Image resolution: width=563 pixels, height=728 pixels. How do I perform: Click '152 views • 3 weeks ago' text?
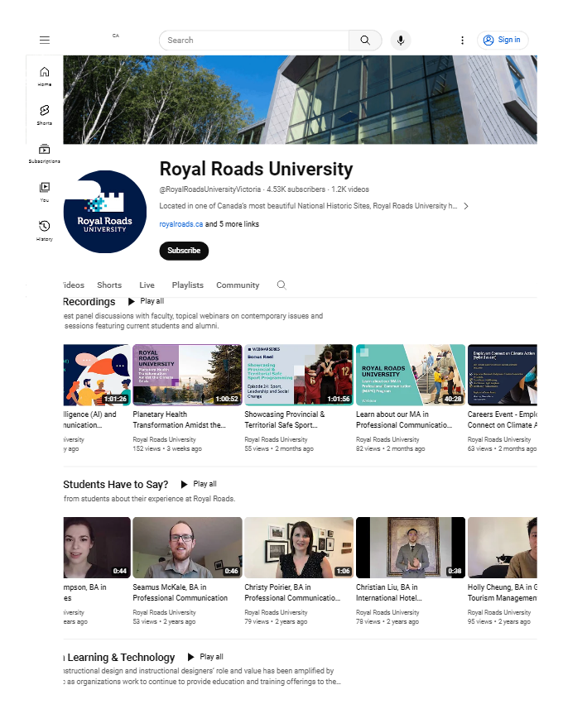pyautogui.click(x=167, y=449)
